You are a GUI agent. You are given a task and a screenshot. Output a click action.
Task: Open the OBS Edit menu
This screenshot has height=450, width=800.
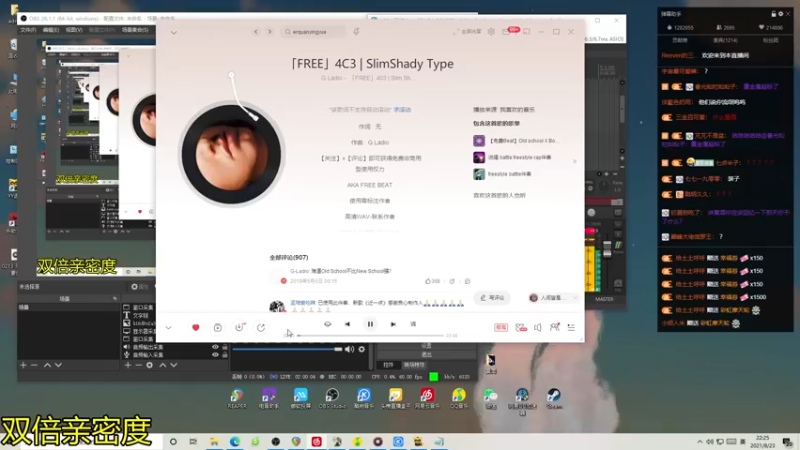point(50,30)
